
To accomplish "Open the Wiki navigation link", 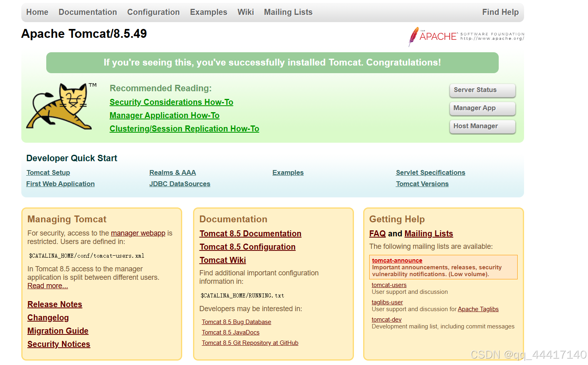I will point(246,12).
